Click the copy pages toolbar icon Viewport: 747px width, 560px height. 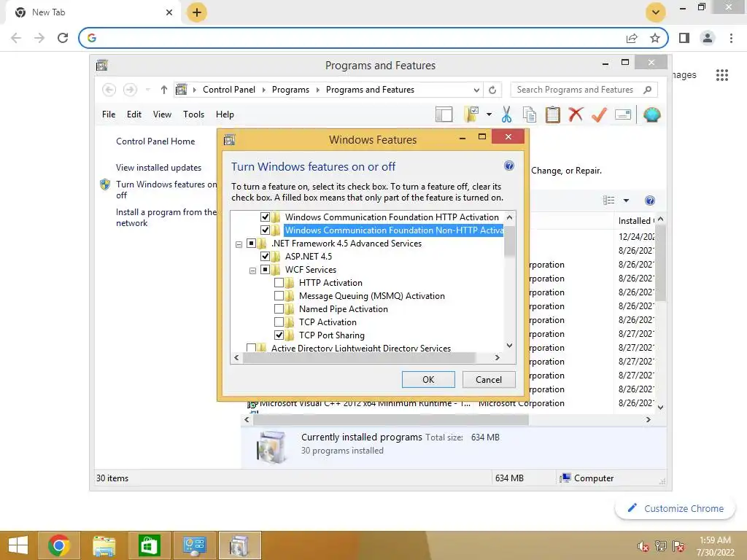click(x=530, y=114)
